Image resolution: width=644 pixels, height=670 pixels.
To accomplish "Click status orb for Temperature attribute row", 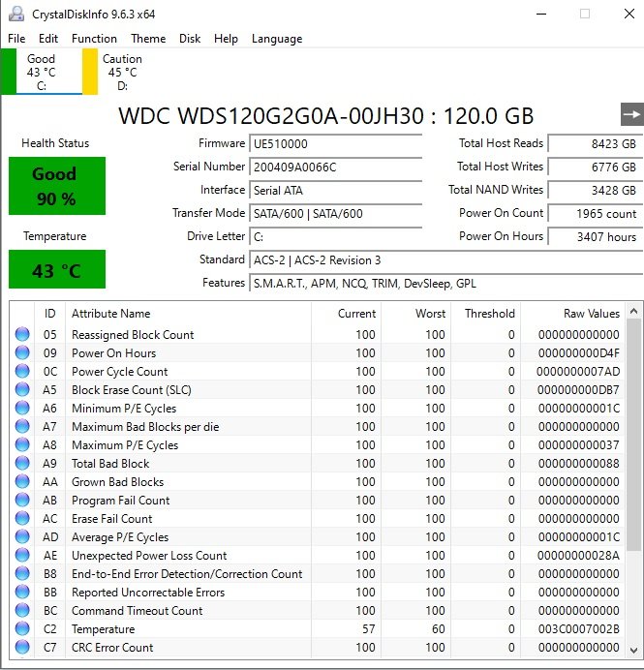I will click(x=22, y=628).
